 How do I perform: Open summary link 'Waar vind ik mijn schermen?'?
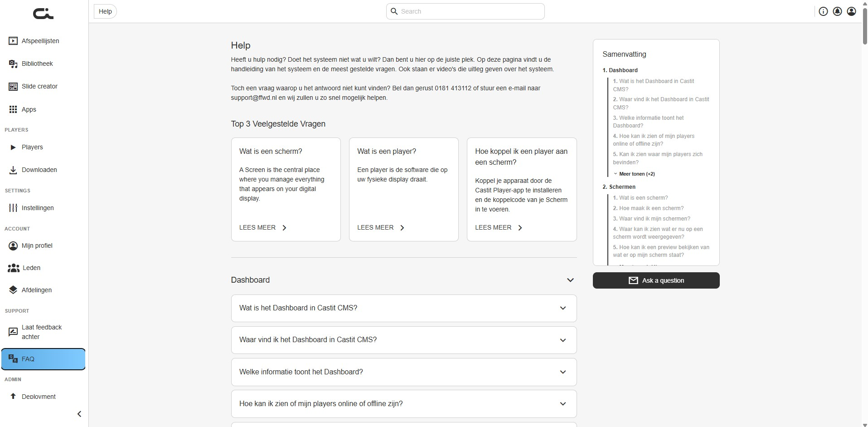[652, 219]
